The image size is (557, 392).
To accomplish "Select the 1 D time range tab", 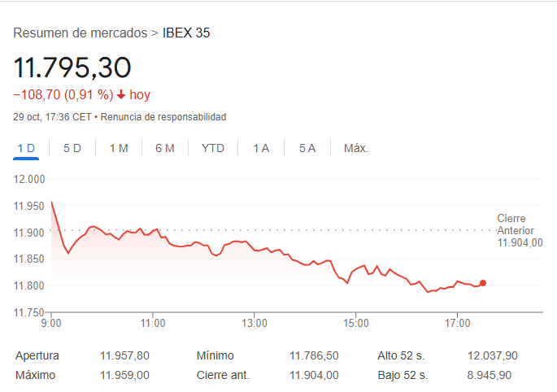I will [x=26, y=148].
